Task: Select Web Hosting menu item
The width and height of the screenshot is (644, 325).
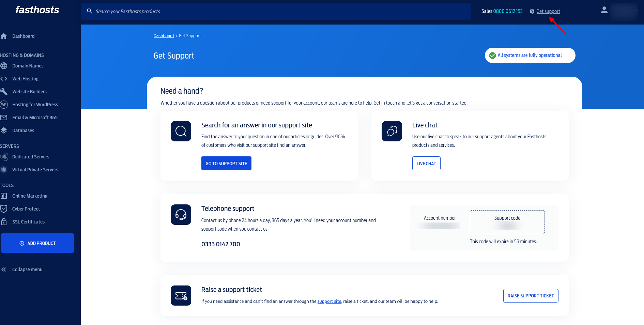Action: coord(25,79)
